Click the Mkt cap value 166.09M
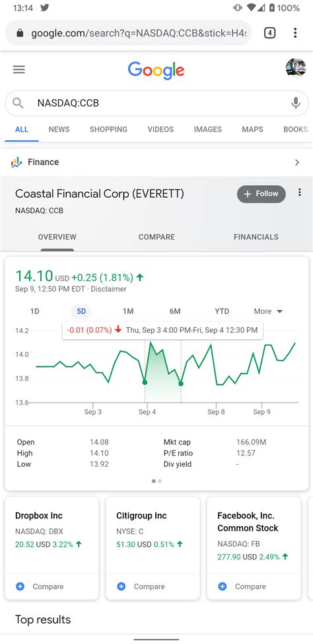Viewport: 313px width, 644px height. 251,442
